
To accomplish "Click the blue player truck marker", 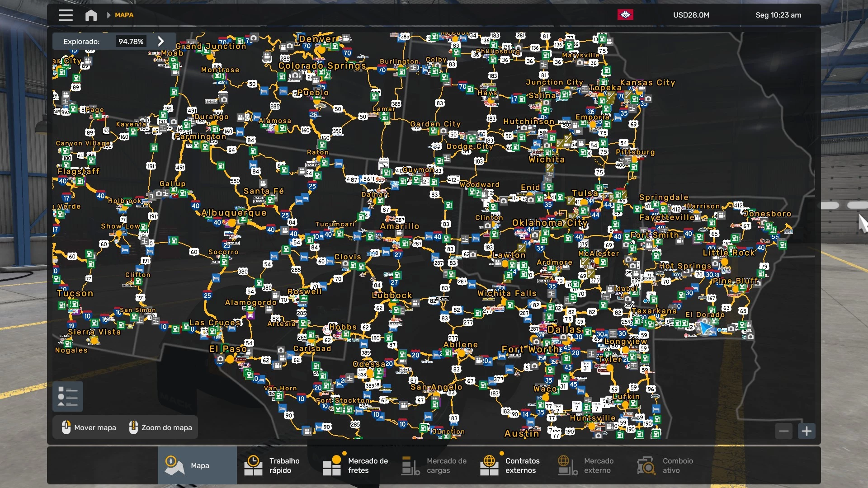I will 705,327.
